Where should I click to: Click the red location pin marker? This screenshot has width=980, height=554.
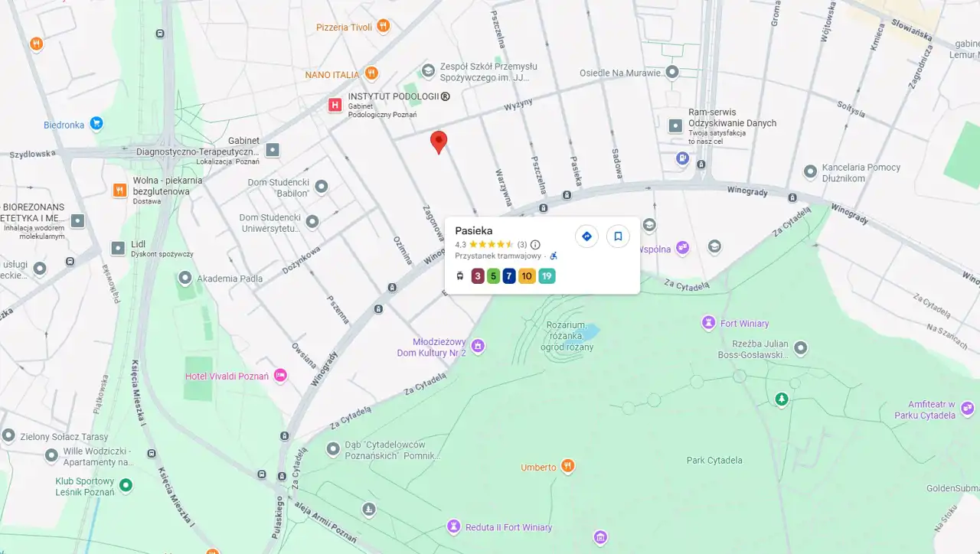click(x=439, y=142)
